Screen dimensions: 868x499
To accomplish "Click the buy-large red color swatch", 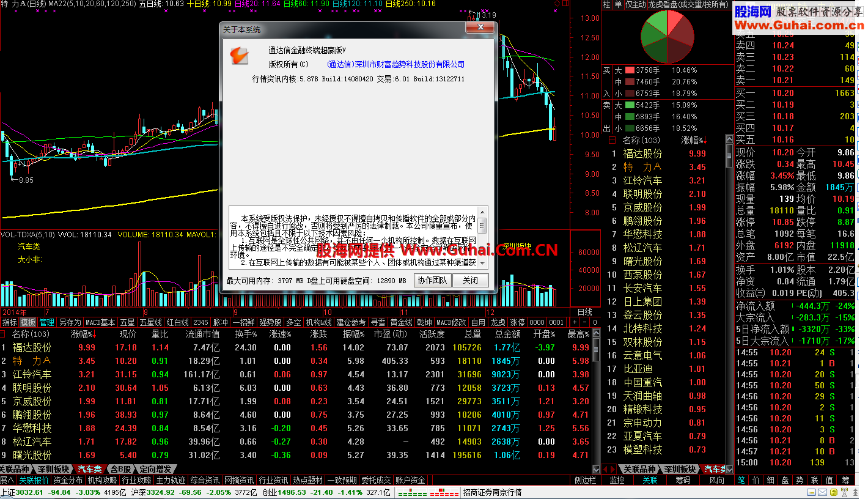I will coord(630,70).
